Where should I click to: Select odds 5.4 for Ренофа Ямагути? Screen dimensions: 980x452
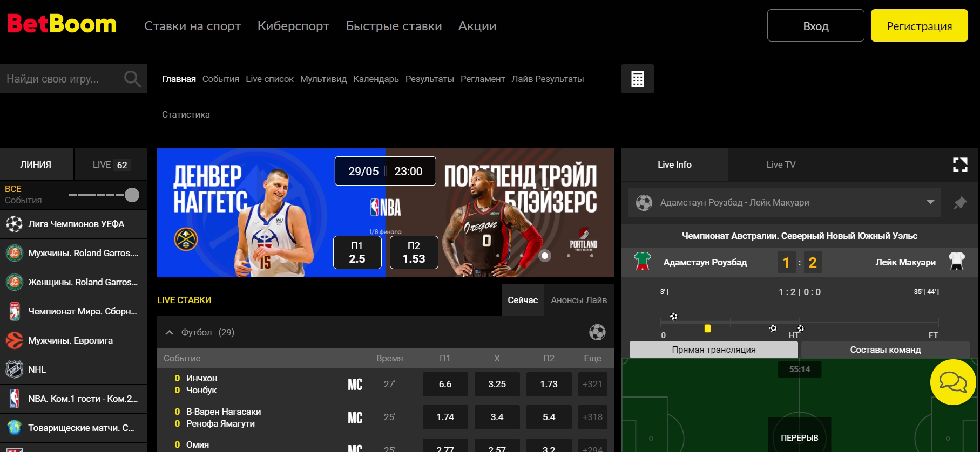(549, 417)
